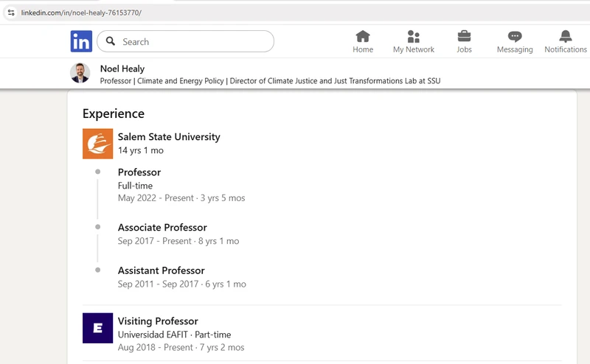Open the Notifications bell icon
590x364 pixels.
pyautogui.click(x=566, y=37)
